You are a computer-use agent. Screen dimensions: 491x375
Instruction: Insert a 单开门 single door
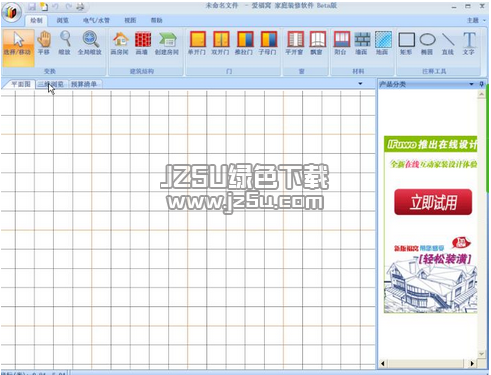(x=197, y=43)
